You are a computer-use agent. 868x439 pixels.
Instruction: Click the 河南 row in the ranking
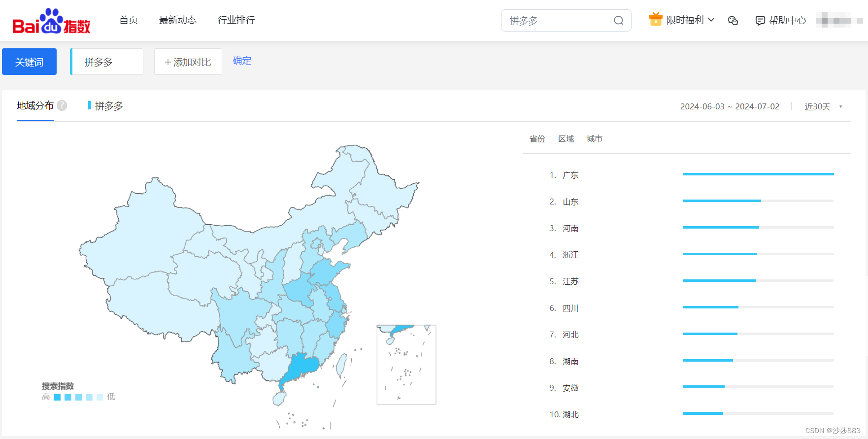tap(692, 228)
